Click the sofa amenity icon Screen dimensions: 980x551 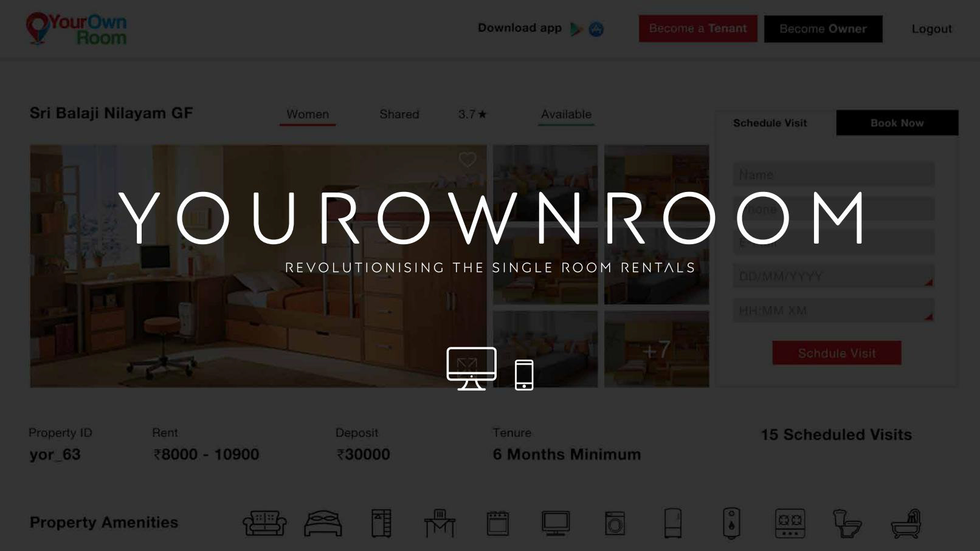coord(264,523)
